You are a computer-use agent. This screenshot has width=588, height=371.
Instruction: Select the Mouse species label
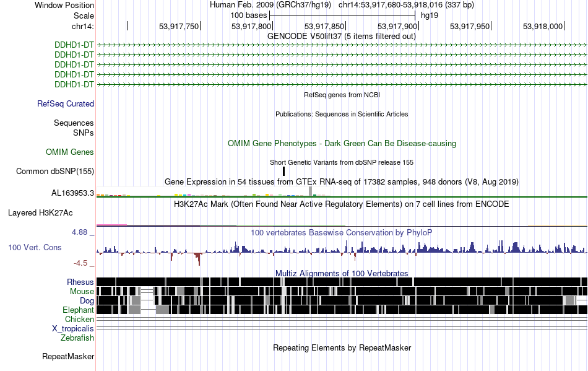pyautogui.click(x=82, y=292)
